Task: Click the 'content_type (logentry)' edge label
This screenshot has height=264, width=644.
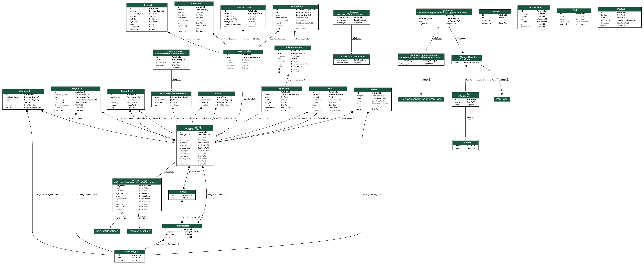Action: click(86, 195)
